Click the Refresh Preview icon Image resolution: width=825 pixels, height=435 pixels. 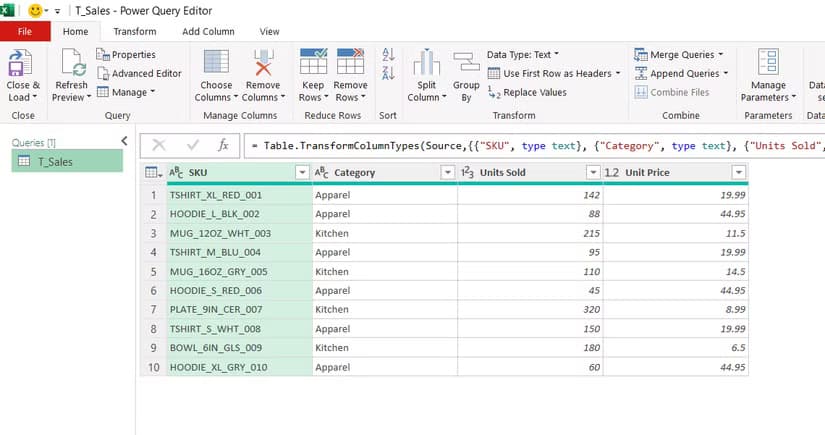tap(73, 63)
